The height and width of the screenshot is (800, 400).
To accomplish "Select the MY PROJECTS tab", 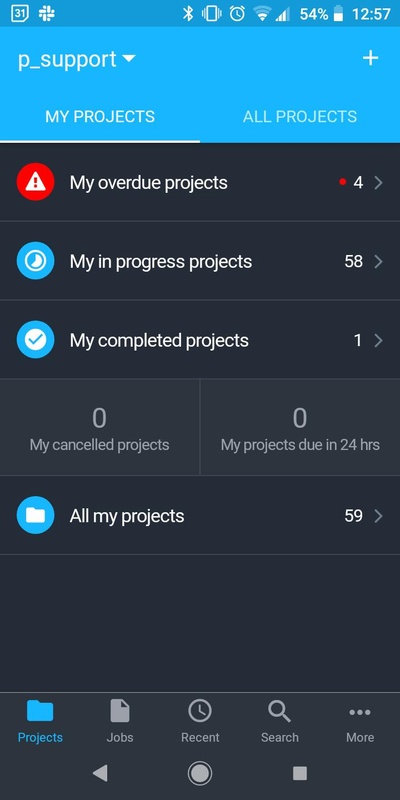I will 100,116.
